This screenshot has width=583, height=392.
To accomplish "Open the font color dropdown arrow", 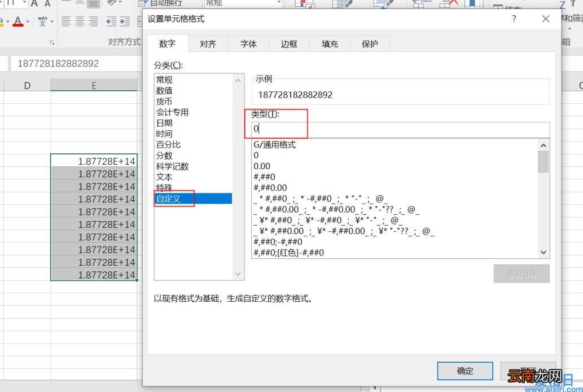I will tap(28, 21).
